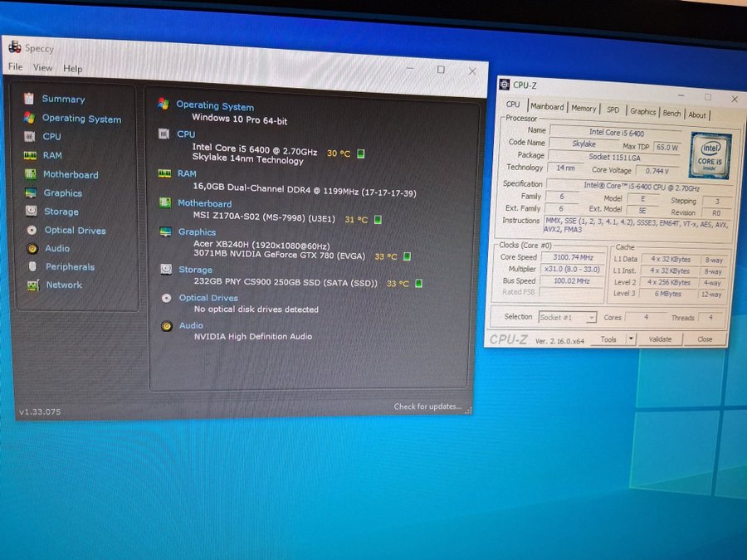This screenshot has height=560, width=747.
Task: Click the monitor icon beside the Graphics summary heading
Action: point(165,232)
